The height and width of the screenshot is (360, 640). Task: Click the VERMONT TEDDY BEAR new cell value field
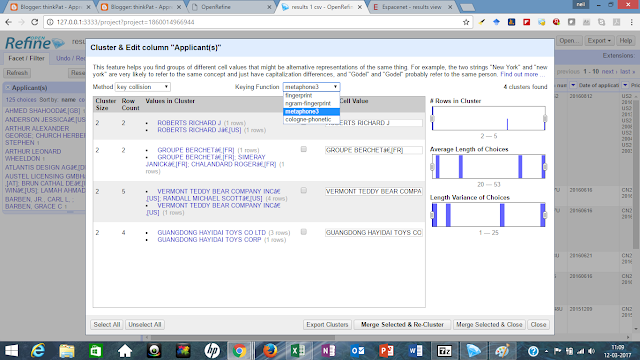click(x=373, y=191)
